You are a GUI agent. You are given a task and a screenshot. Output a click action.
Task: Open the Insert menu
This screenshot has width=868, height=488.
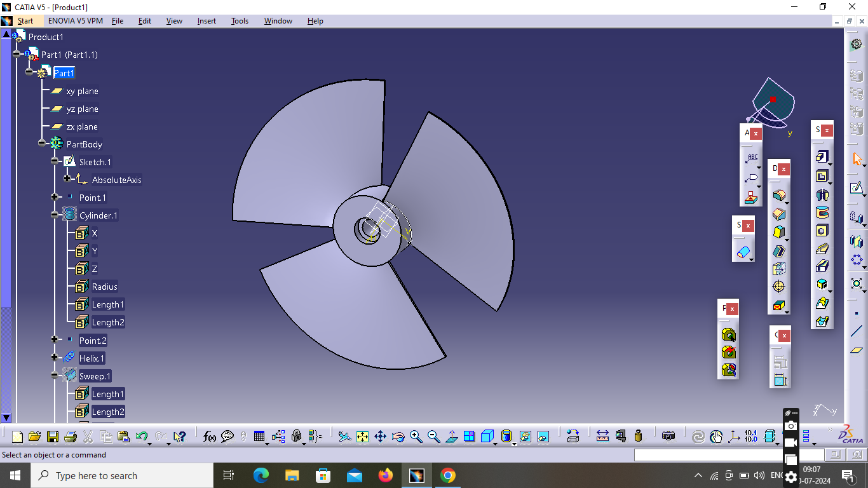[x=207, y=21]
